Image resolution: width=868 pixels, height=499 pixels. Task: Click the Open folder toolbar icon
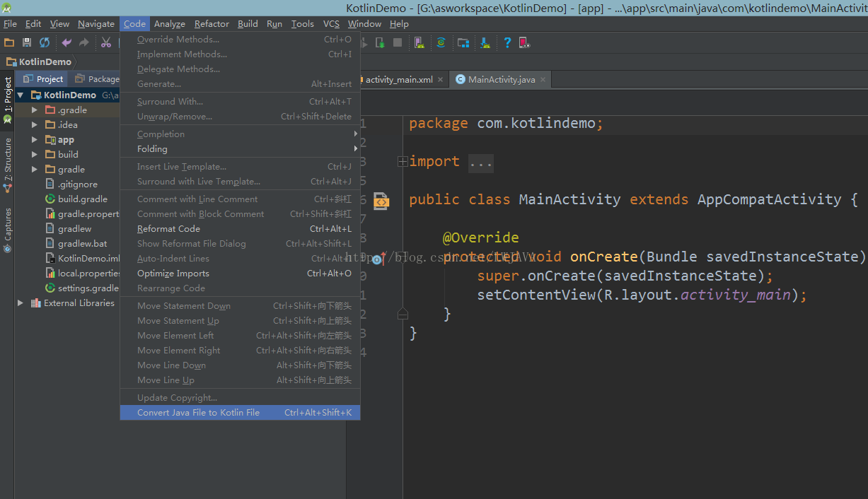pyautogui.click(x=9, y=43)
